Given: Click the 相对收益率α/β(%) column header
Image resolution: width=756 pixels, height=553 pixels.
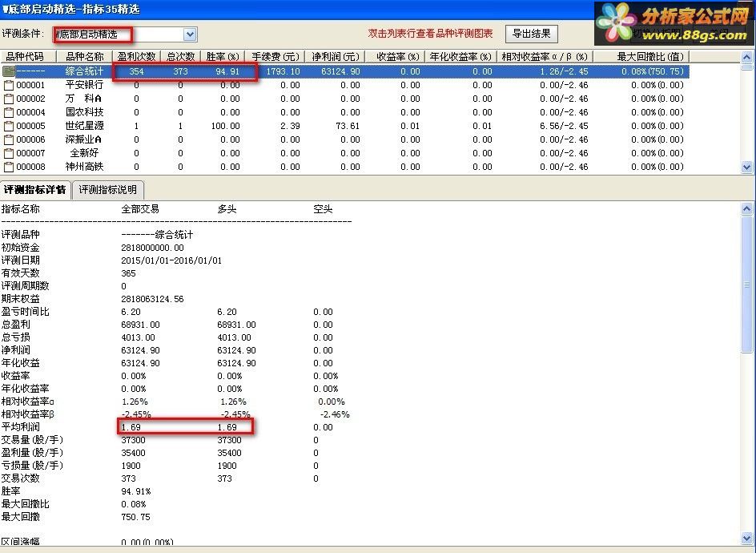Looking at the screenshot, I should 545,56.
